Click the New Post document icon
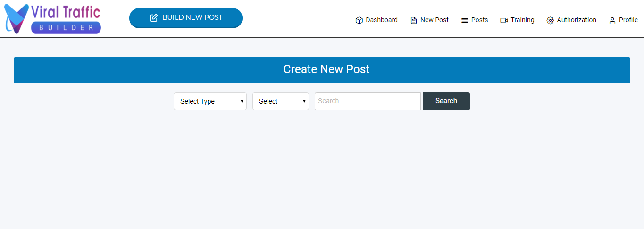 pos(414,20)
